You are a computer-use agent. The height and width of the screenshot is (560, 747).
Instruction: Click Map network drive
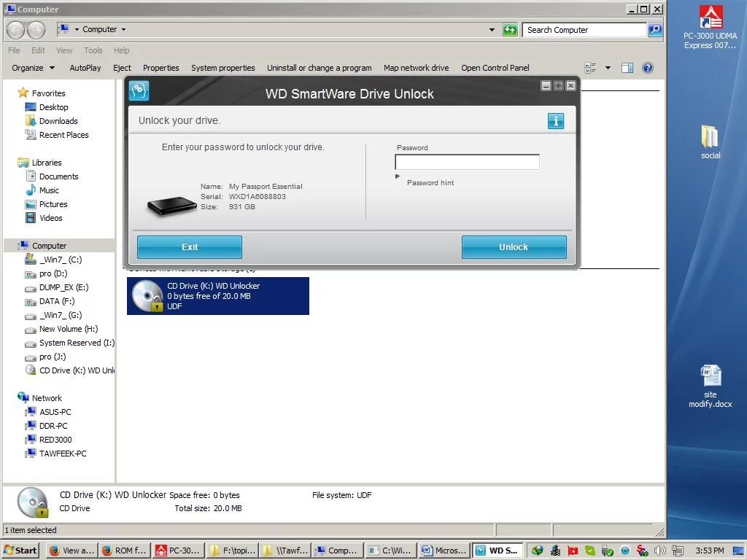417,68
